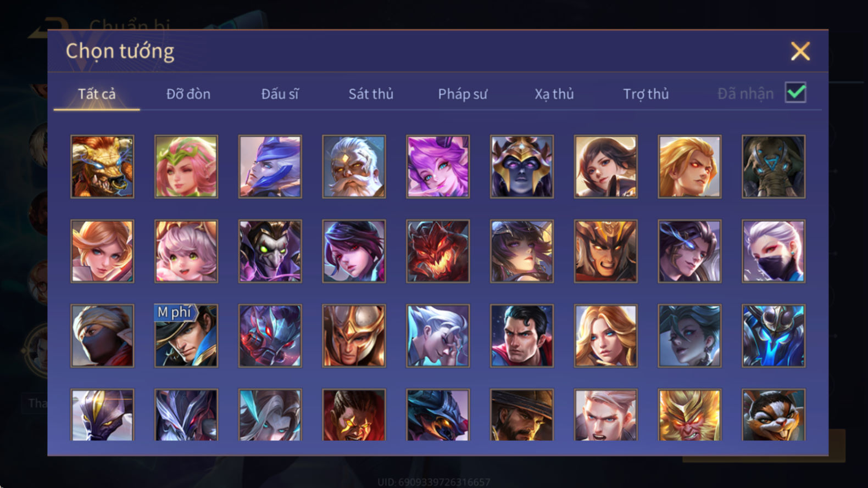Switch to the 'Đỡ đòn' tab

(x=188, y=94)
